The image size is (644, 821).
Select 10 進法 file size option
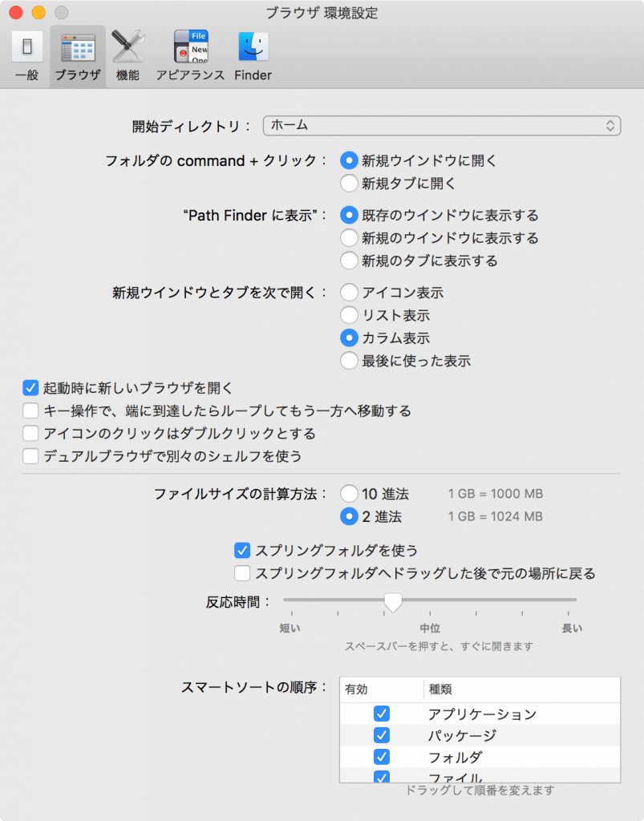coord(349,493)
